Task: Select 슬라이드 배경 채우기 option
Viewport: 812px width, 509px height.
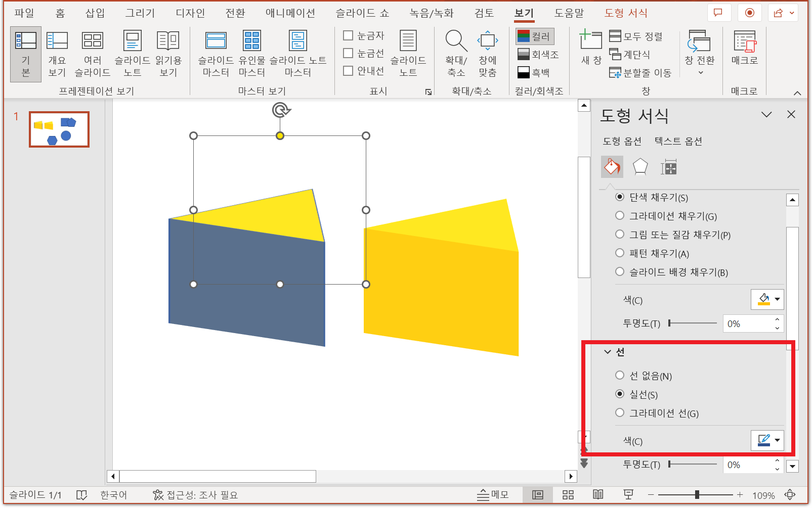Action: (x=620, y=272)
